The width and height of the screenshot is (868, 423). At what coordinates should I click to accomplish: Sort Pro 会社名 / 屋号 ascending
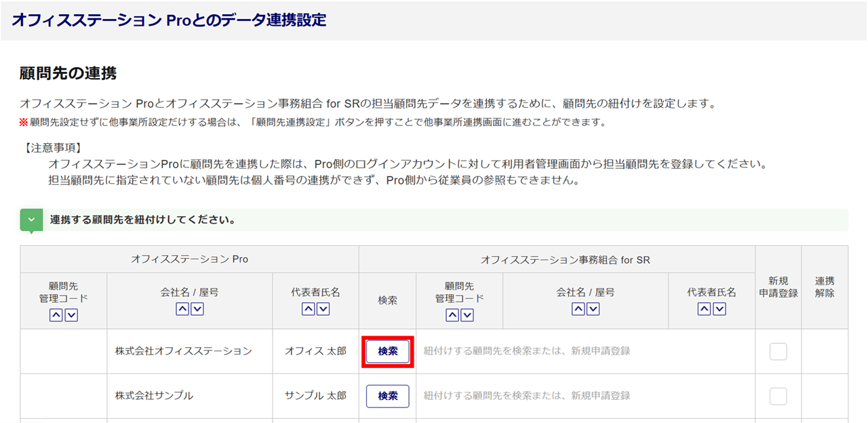click(x=182, y=309)
